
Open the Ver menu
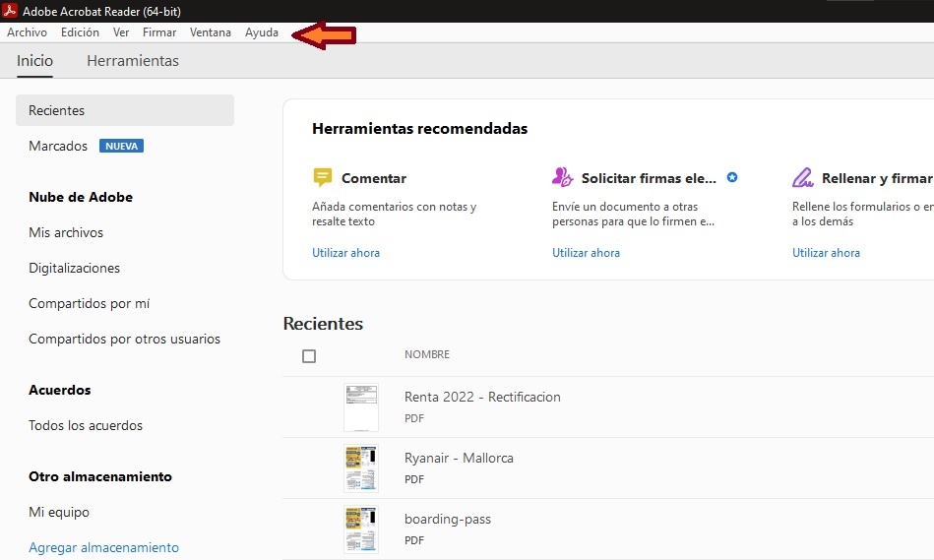tap(121, 32)
